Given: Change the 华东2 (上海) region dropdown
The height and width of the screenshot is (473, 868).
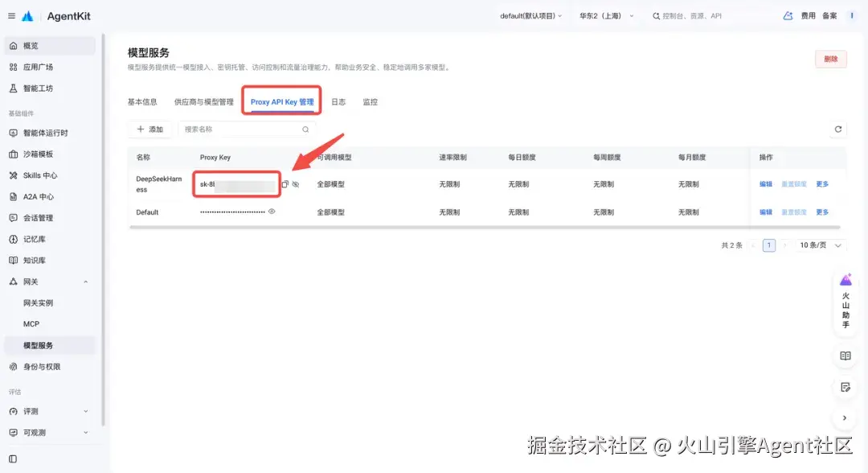Looking at the screenshot, I should point(606,16).
